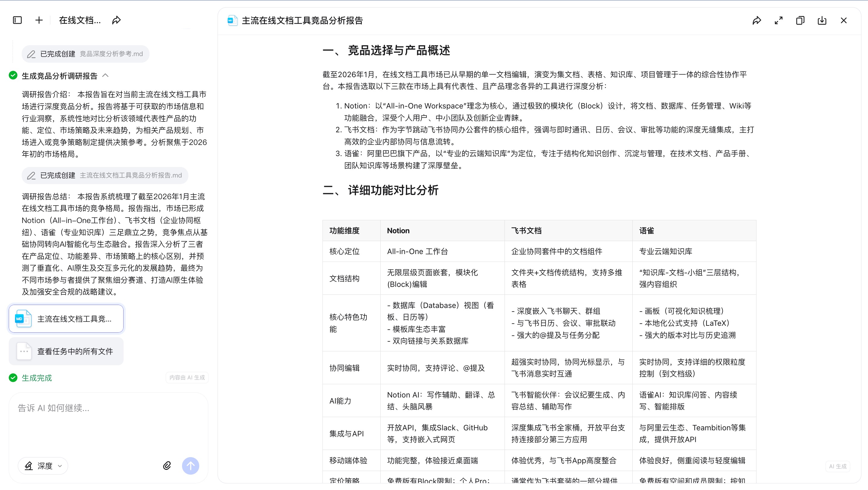Send the message with the arrow button
This screenshot has height=490, width=868.
click(191, 466)
